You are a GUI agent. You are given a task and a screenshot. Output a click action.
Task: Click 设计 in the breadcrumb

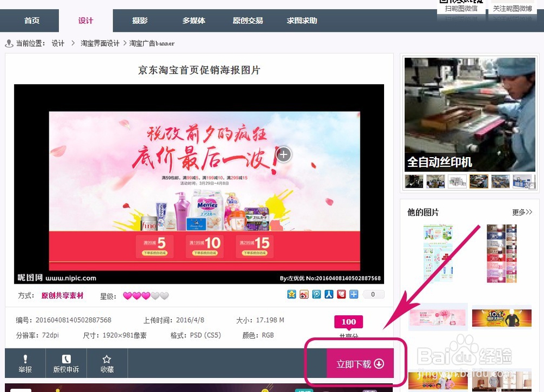click(x=58, y=43)
